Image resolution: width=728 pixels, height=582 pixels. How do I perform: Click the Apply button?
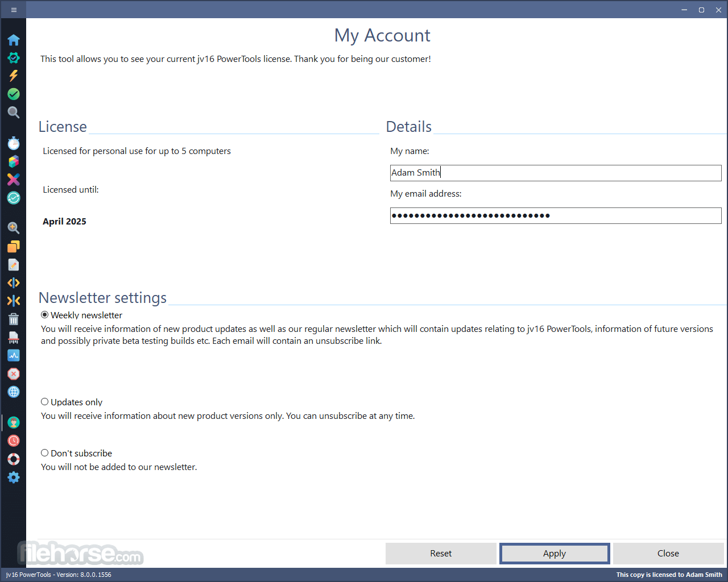[x=555, y=554]
